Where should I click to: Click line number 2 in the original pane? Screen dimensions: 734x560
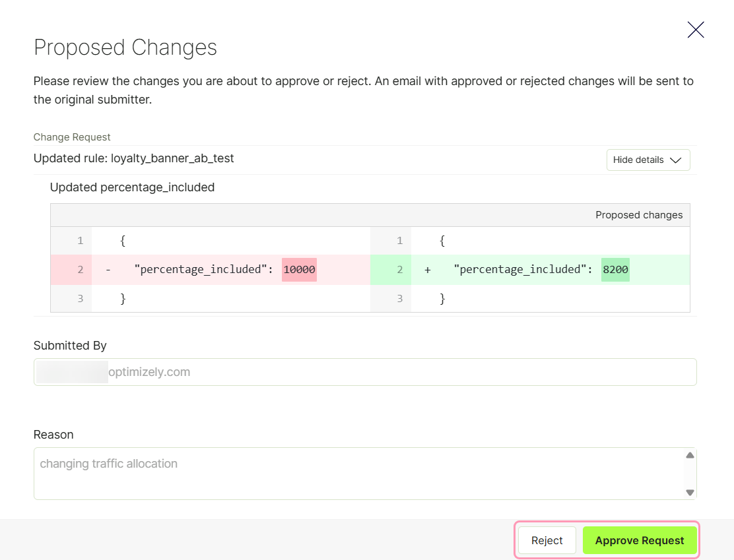[80, 270]
